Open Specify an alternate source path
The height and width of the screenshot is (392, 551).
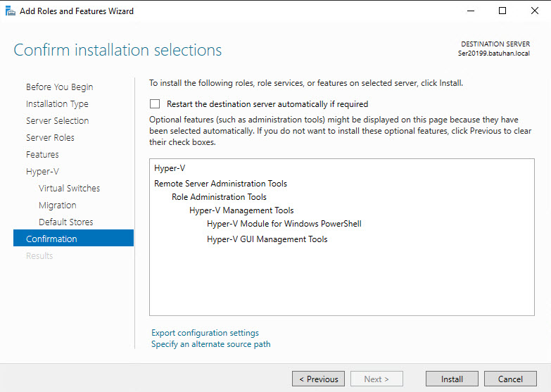click(x=210, y=344)
